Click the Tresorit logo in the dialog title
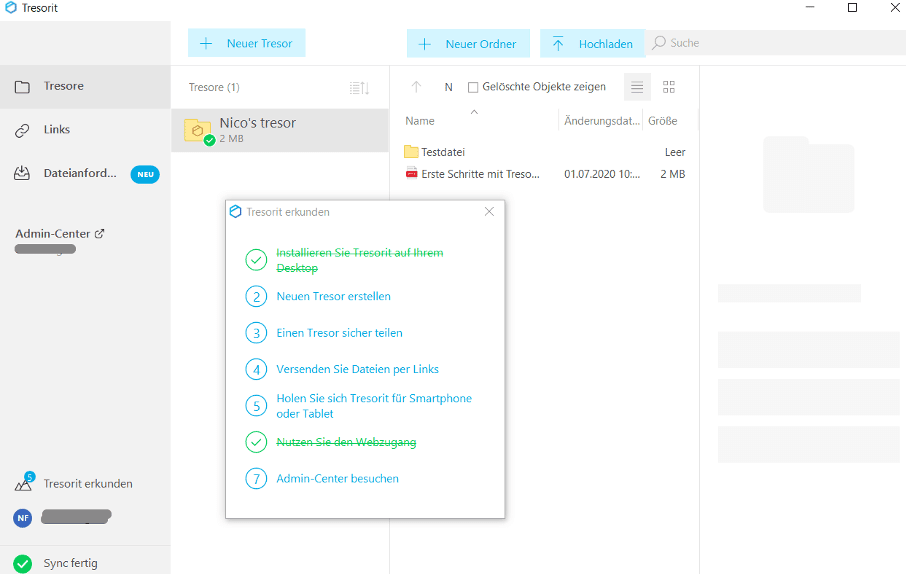Image resolution: width=906 pixels, height=574 pixels. pos(235,212)
